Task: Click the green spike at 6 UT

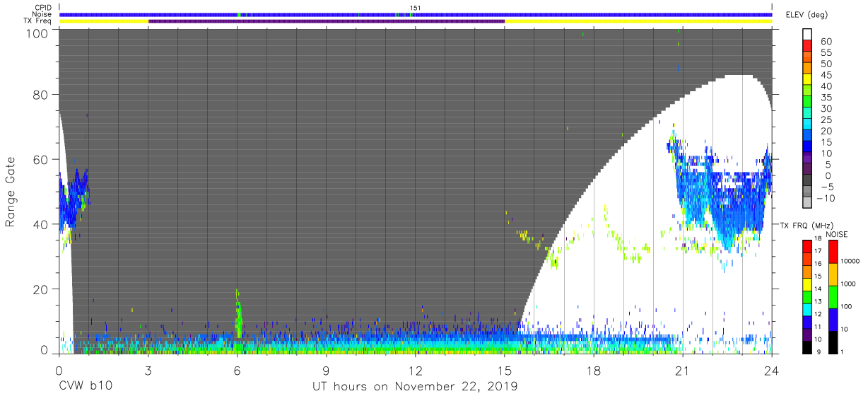Action: click(238, 313)
